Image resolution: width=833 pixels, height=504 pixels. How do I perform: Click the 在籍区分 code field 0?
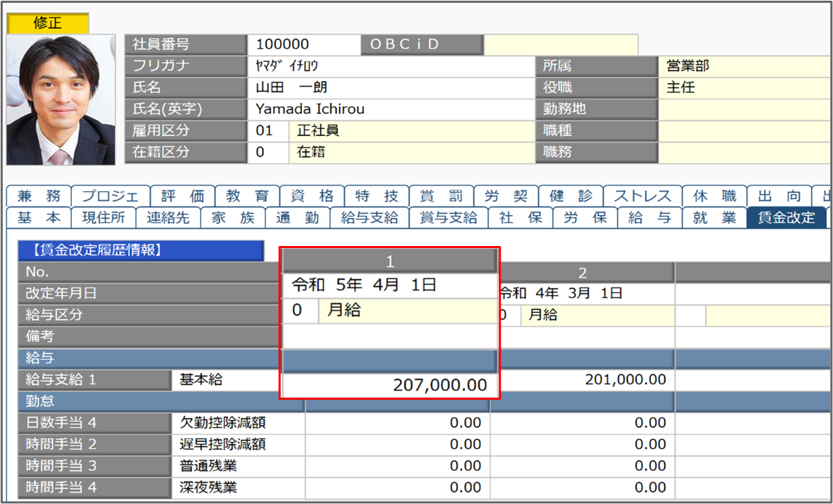(268, 152)
